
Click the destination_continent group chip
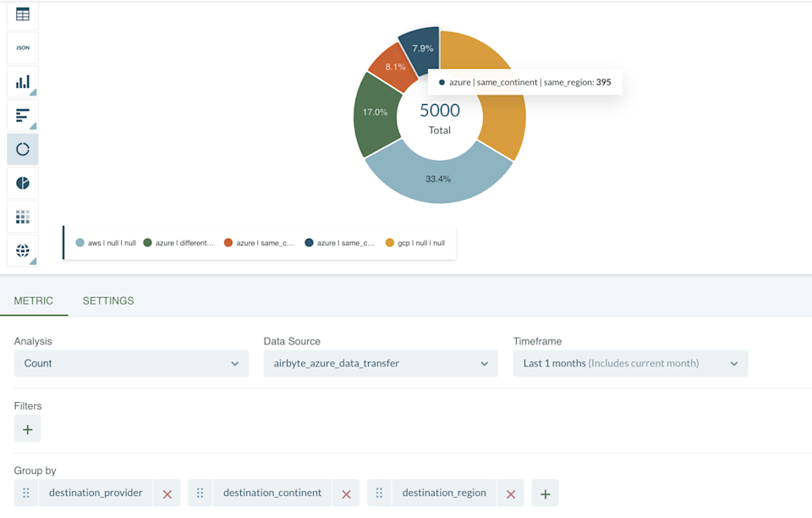point(272,493)
